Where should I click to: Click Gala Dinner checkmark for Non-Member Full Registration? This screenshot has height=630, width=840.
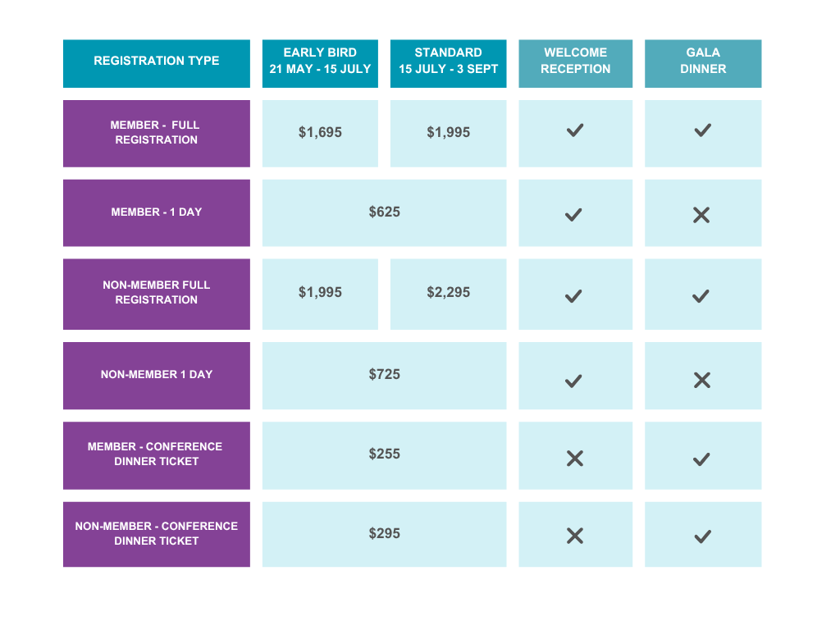click(701, 295)
